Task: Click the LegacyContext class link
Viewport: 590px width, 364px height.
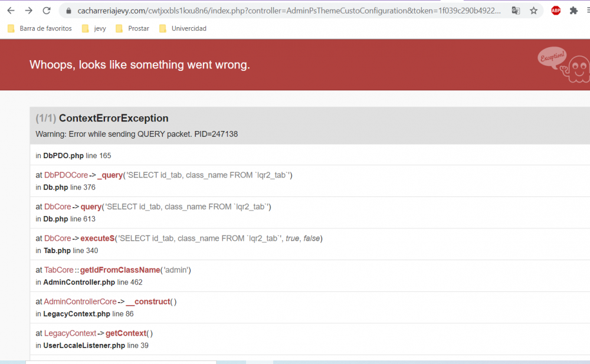Action: 70,333
